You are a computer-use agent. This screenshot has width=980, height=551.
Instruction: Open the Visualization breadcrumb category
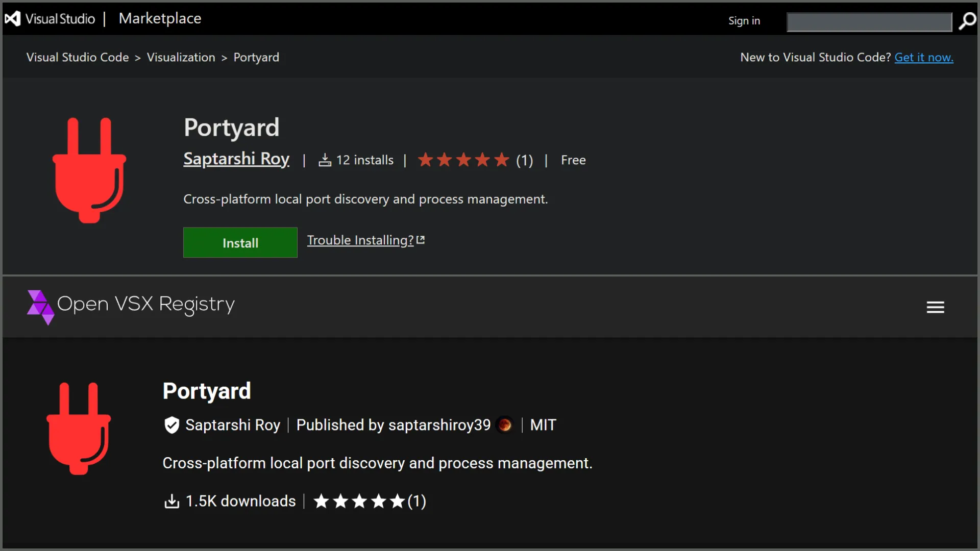coord(181,57)
